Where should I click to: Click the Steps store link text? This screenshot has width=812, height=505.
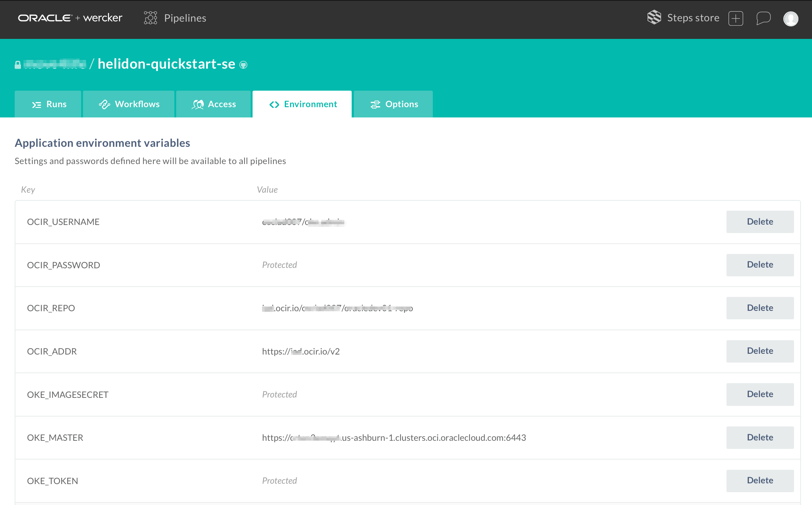tap(693, 18)
